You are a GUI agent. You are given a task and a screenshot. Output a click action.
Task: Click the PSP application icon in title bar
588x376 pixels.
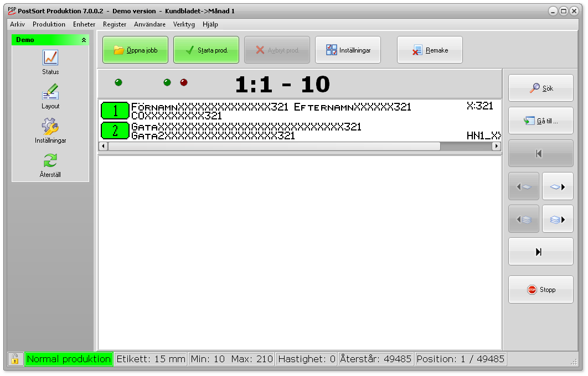pos(12,11)
